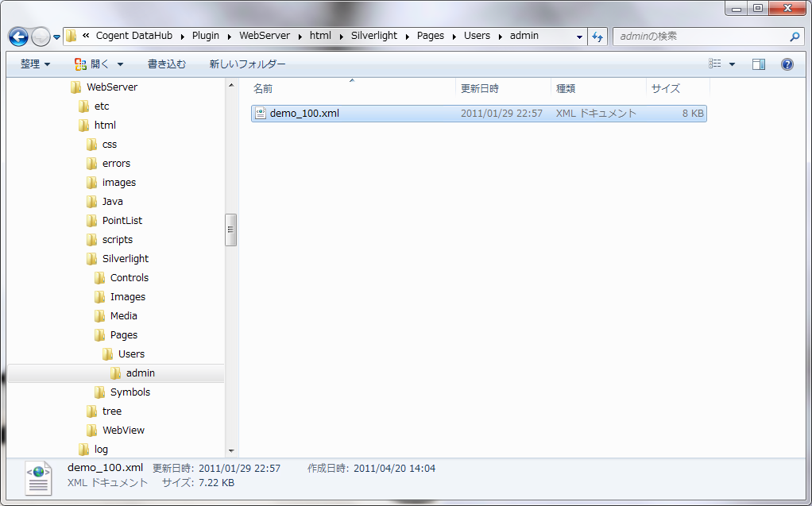Click the scripts folder icon
Viewport: 812px width, 506px height.
pyautogui.click(x=91, y=240)
